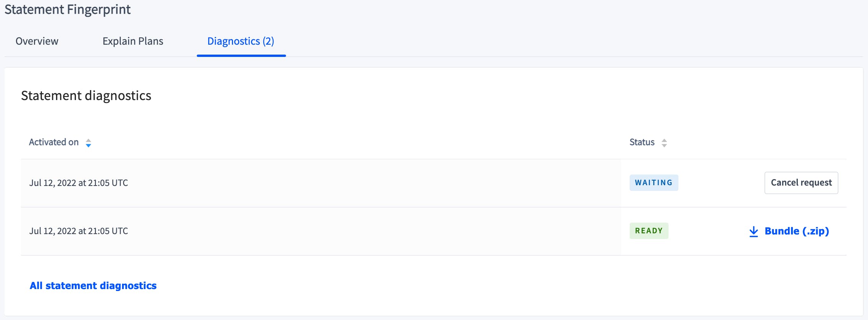Select the activation date in WAITING row
The image size is (868, 320).
pos(79,183)
